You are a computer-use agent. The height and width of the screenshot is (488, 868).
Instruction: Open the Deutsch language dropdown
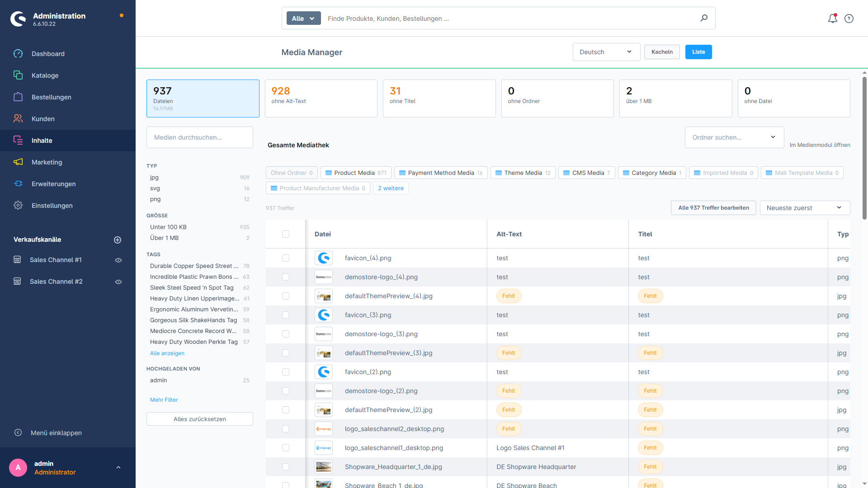tap(606, 52)
